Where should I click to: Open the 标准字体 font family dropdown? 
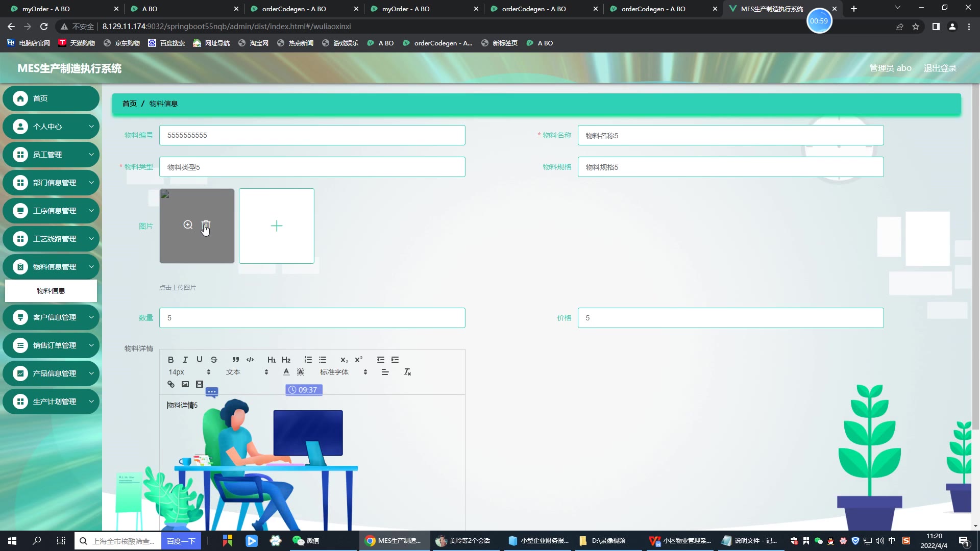343,372
